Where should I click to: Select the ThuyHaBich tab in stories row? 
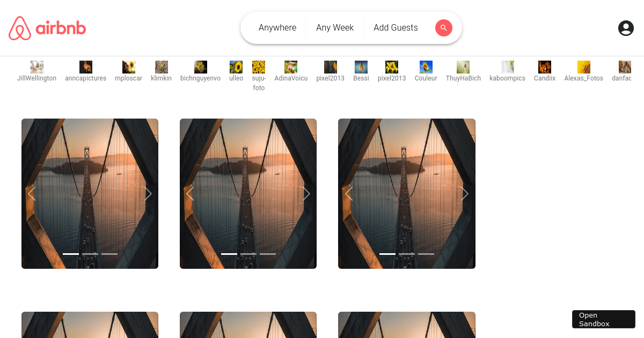pyautogui.click(x=463, y=67)
